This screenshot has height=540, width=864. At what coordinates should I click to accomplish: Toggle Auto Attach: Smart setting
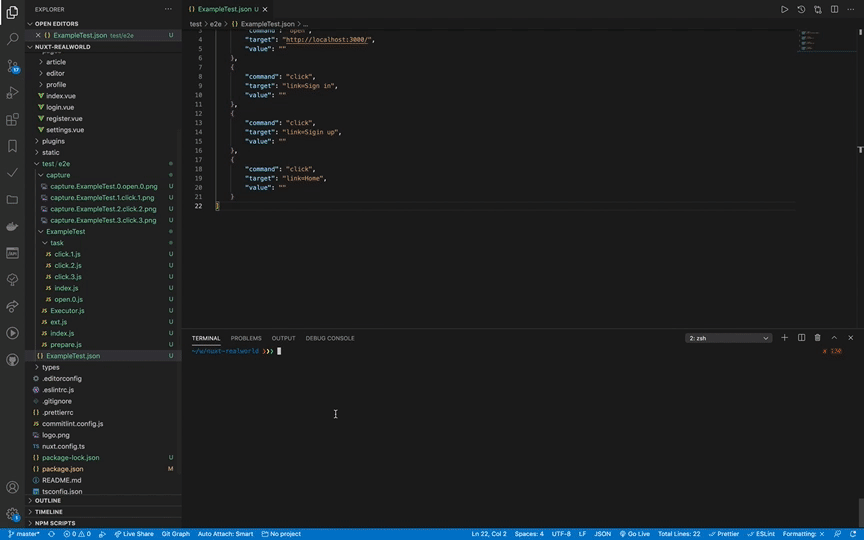(225, 534)
